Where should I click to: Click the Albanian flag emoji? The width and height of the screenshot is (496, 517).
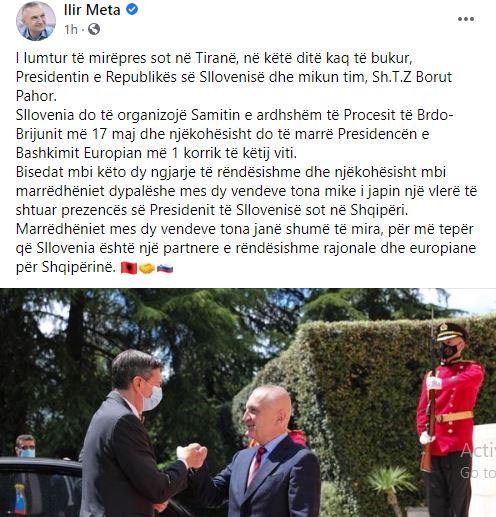(129, 268)
